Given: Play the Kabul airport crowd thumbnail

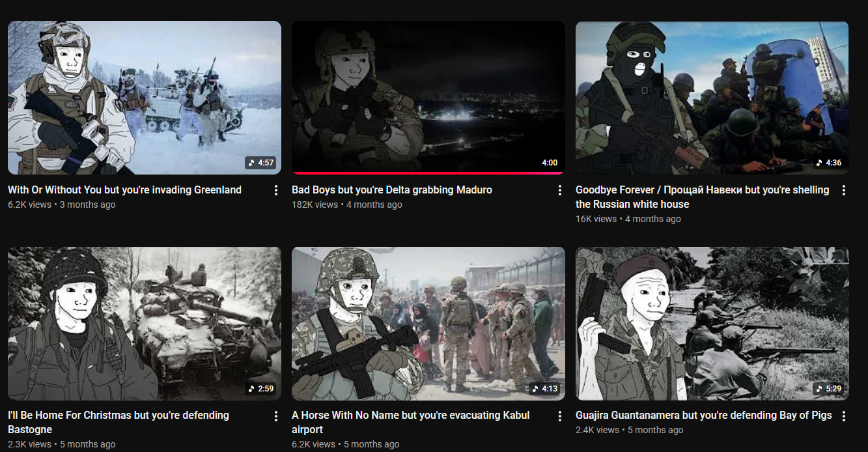Looking at the screenshot, I should [428, 324].
